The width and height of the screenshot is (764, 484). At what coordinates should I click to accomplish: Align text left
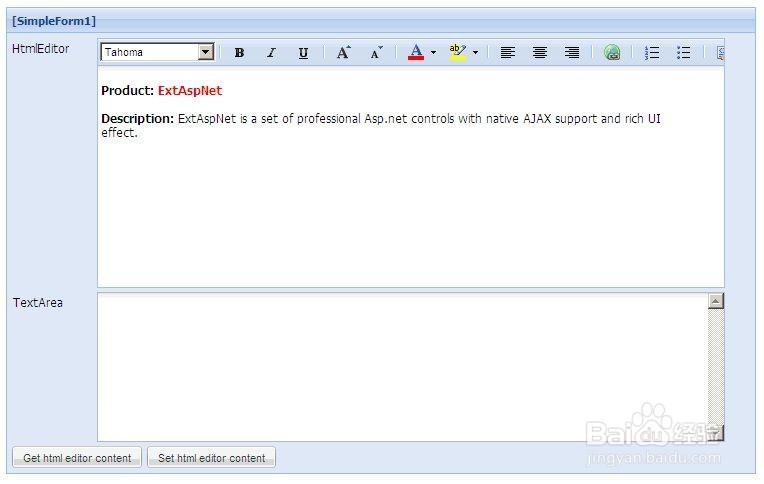(x=508, y=53)
